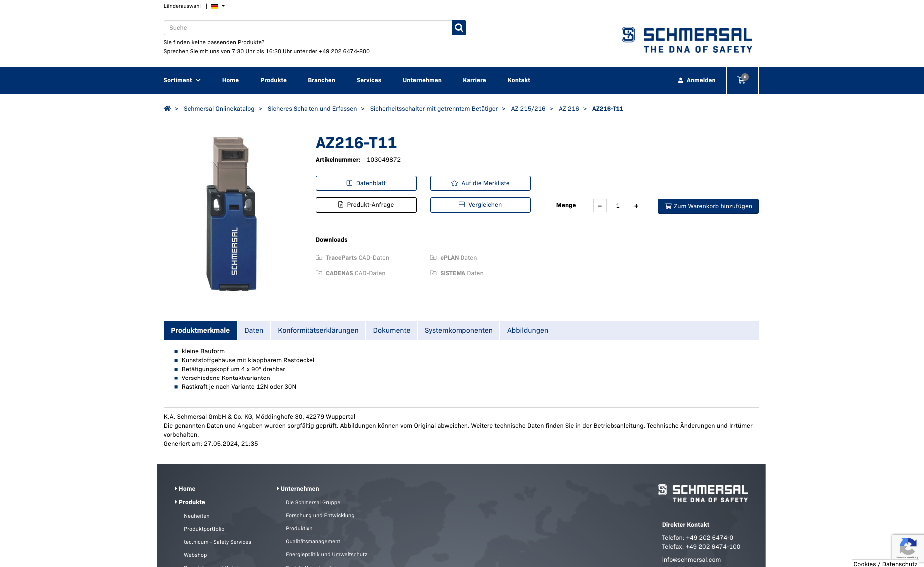924x567 pixels.
Task: Click the Produkt-Anfrage button
Action: [366, 205]
